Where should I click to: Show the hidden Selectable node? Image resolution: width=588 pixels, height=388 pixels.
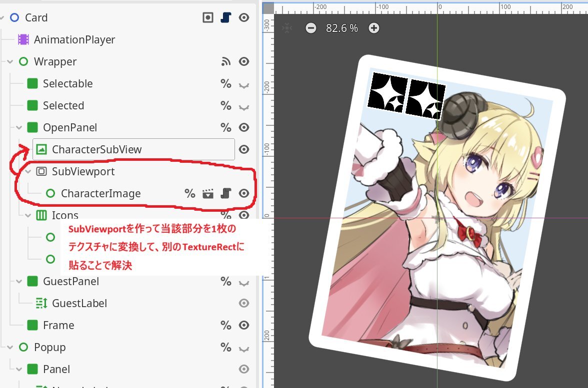pos(244,85)
